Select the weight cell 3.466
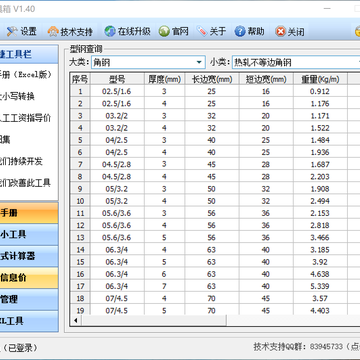 tap(320, 238)
